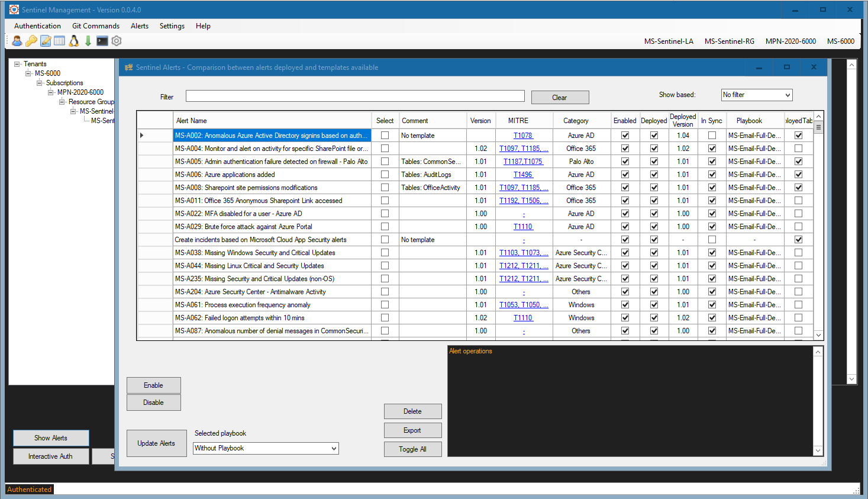The width and height of the screenshot is (868, 499).
Task: Open MITRE link T1496
Action: 523,175
